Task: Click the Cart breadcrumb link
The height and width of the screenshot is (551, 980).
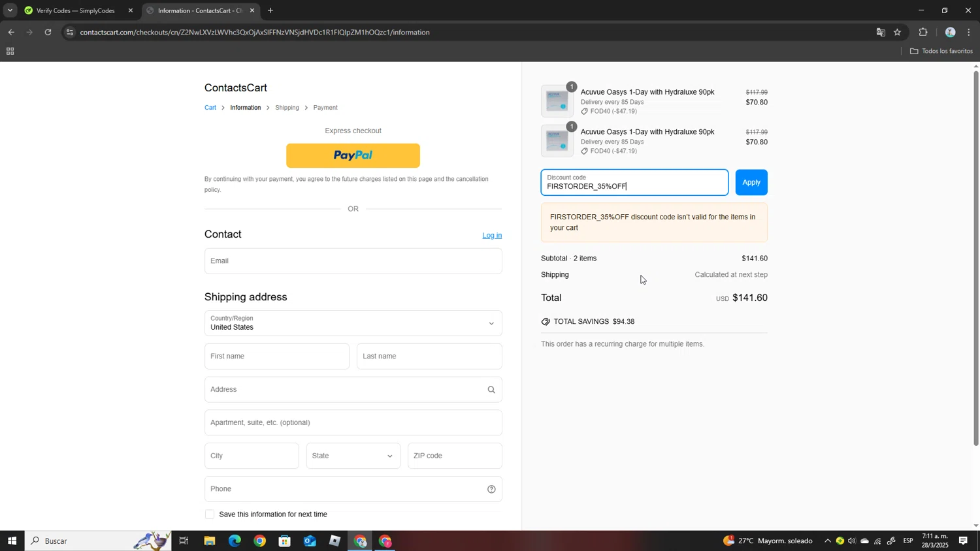Action: tap(210, 108)
